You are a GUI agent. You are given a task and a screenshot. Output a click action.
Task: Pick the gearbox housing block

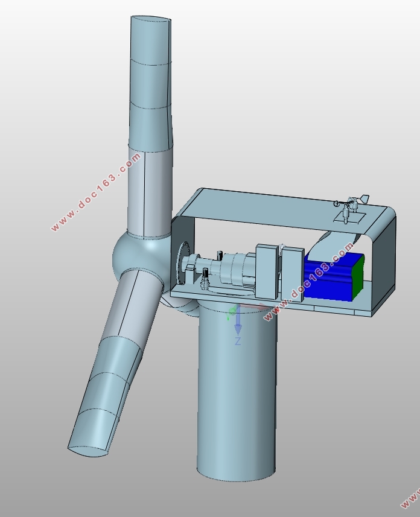[x=267, y=271]
